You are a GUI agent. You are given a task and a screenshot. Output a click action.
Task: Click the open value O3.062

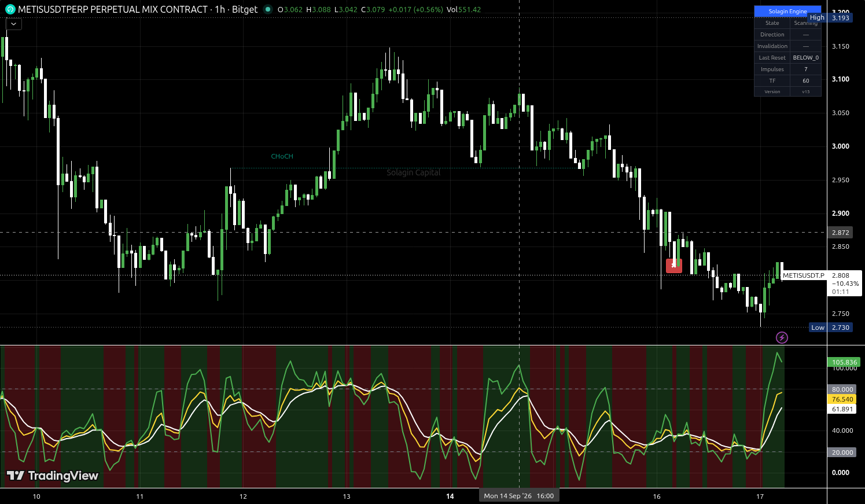tap(290, 9)
